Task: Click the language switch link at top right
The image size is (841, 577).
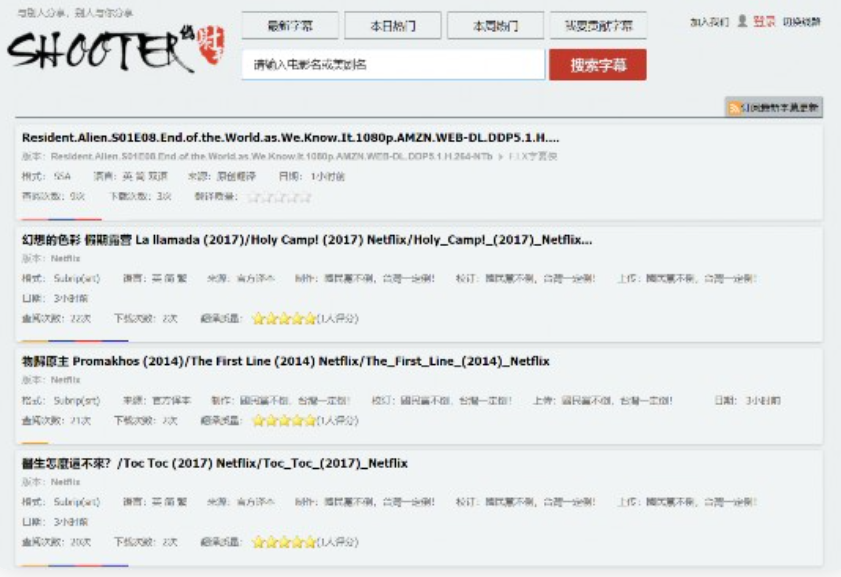Action: (x=801, y=21)
